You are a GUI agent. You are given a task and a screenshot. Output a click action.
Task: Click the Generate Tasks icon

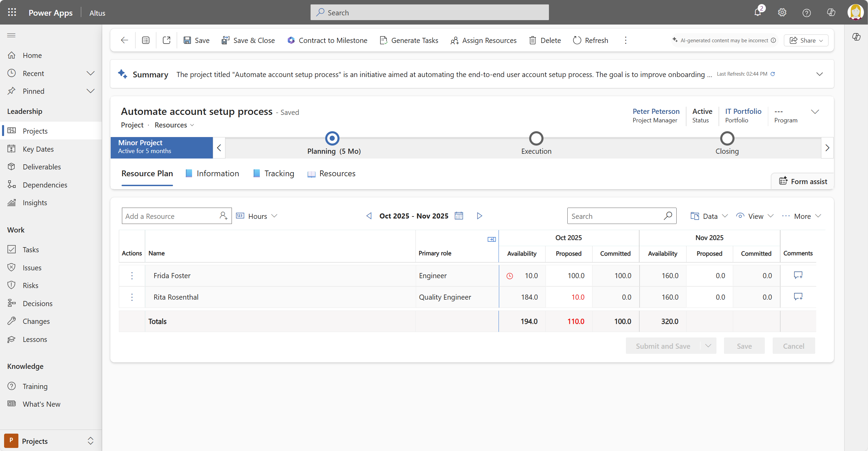(384, 40)
